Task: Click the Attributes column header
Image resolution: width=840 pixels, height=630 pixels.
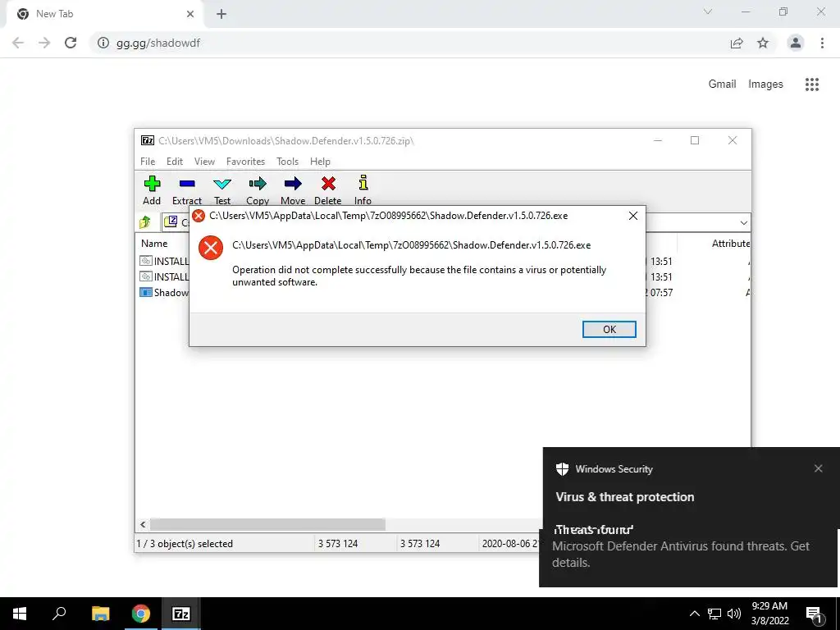Action: tap(730, 244)
